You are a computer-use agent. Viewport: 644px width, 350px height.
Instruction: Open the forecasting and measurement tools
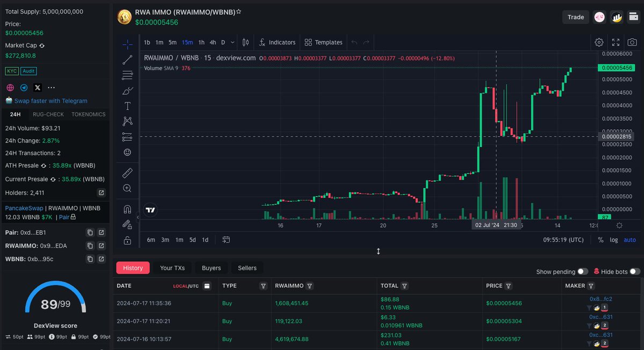tap(127, 137)
